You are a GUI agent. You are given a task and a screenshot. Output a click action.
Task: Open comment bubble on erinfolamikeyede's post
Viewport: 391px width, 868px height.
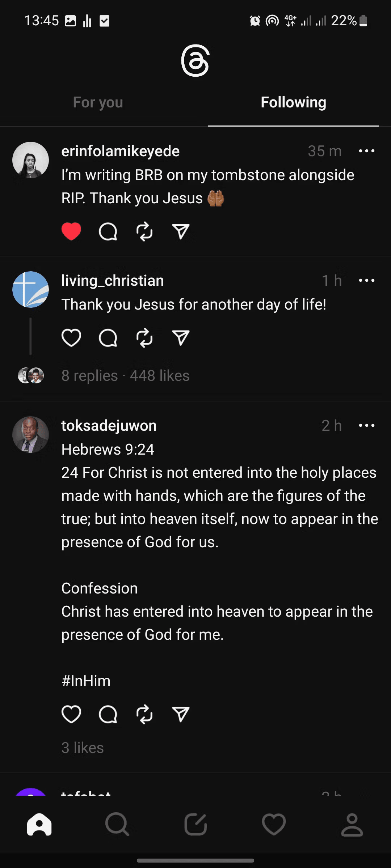[x=108, y=231]
